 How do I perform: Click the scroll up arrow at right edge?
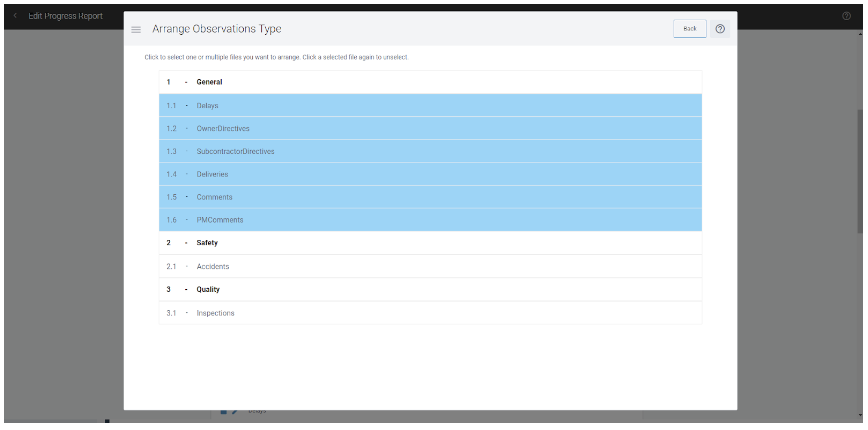[x=860, y=34]
